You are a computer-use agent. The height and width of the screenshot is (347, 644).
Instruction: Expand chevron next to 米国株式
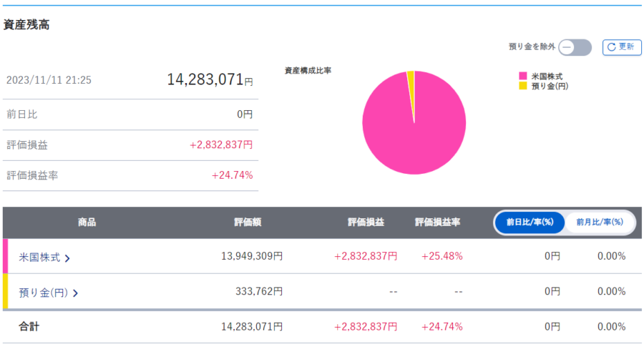[67, 258]
